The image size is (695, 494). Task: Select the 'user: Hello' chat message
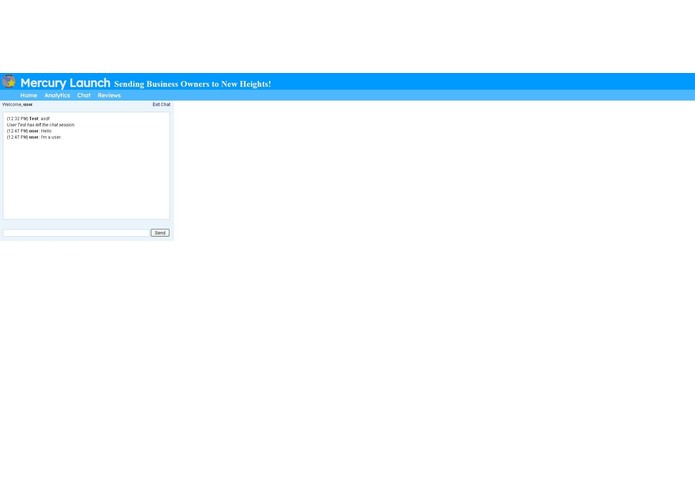(29, 131)
